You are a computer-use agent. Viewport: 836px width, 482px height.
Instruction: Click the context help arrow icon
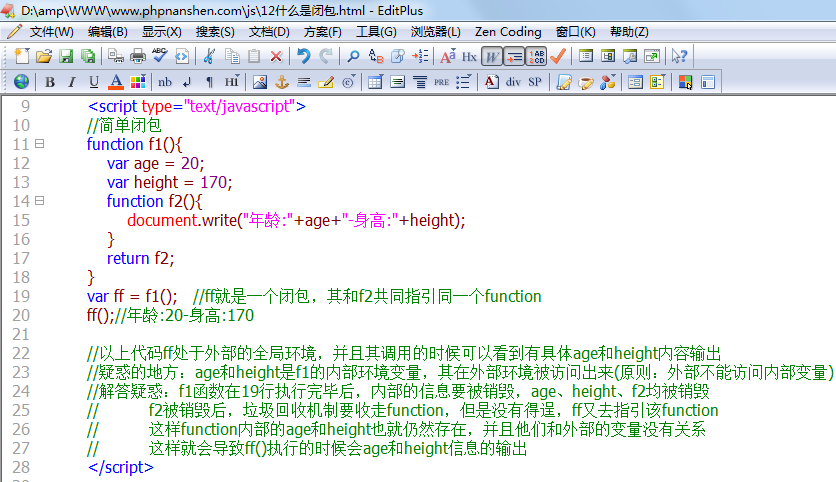[x=679, y=56]
